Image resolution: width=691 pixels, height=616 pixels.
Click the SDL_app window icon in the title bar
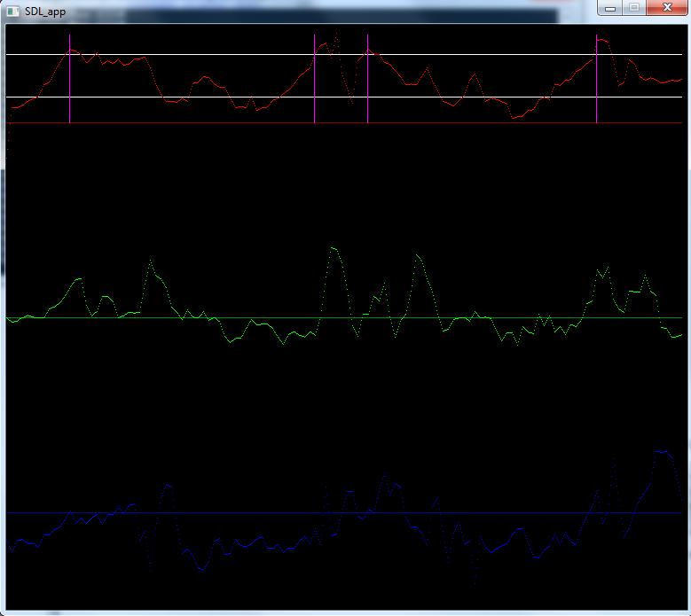coord(12,12)
